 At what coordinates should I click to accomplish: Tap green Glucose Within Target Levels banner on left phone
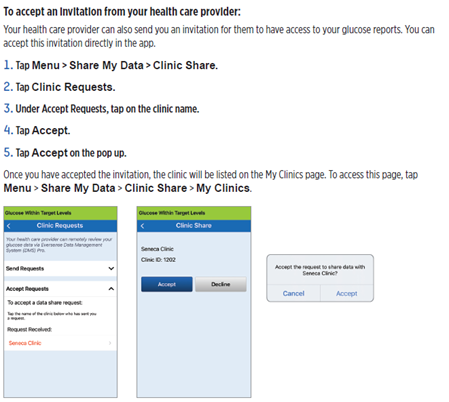(60, 213)
